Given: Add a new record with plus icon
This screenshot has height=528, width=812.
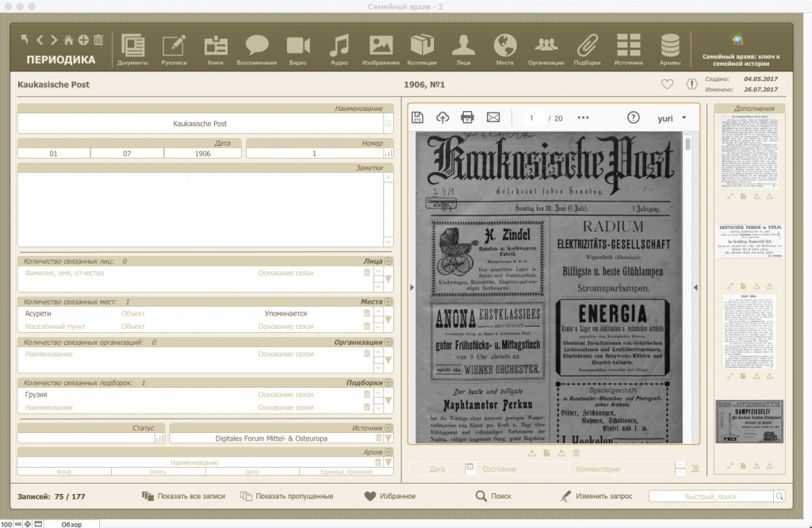Looking at the screenshot, I should (83, 40).
